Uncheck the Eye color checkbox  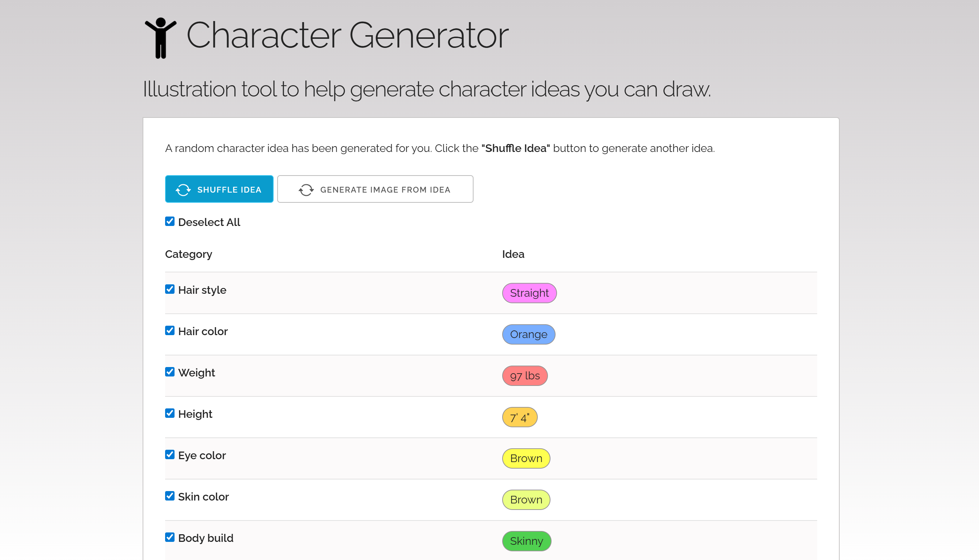[170, 454]
